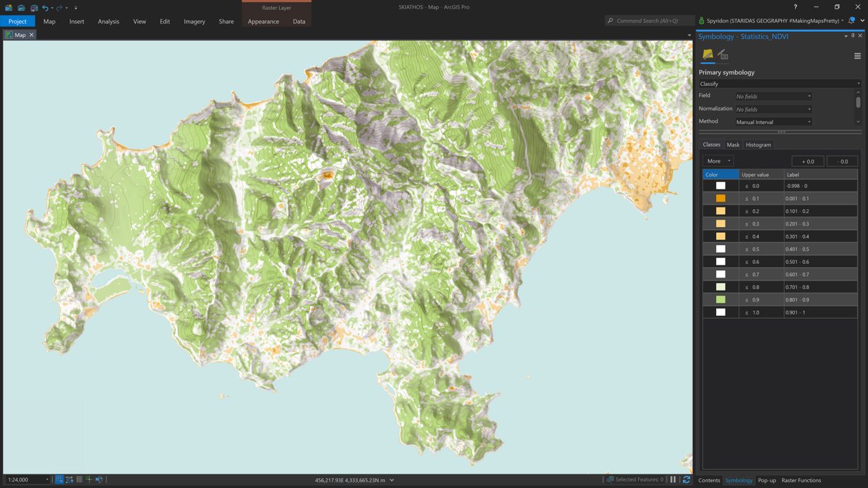The width and height of the screenshot is (868, 488).
Task: Click the Upper value column header
Action: [762, 174]
